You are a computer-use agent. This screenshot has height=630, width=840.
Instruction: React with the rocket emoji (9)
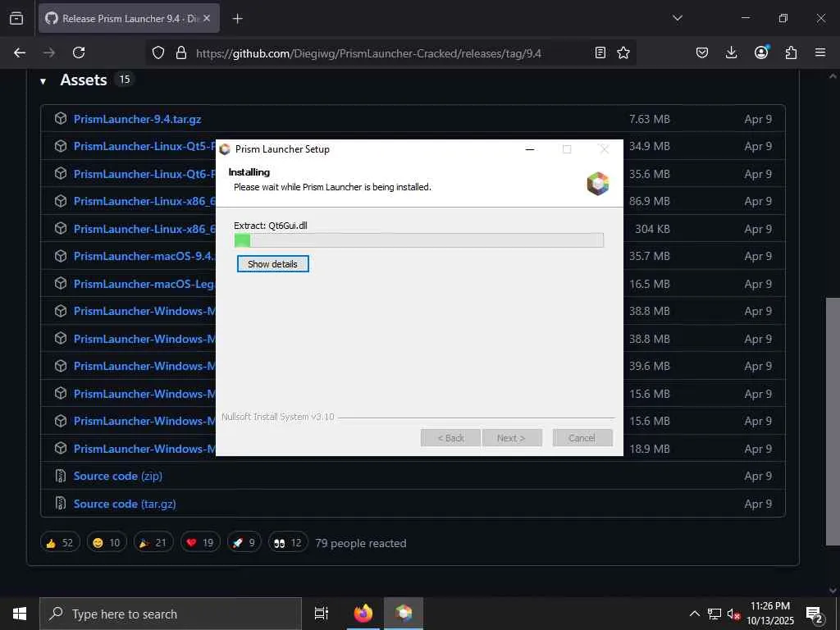pyautogui.click(x=244, y=542)
